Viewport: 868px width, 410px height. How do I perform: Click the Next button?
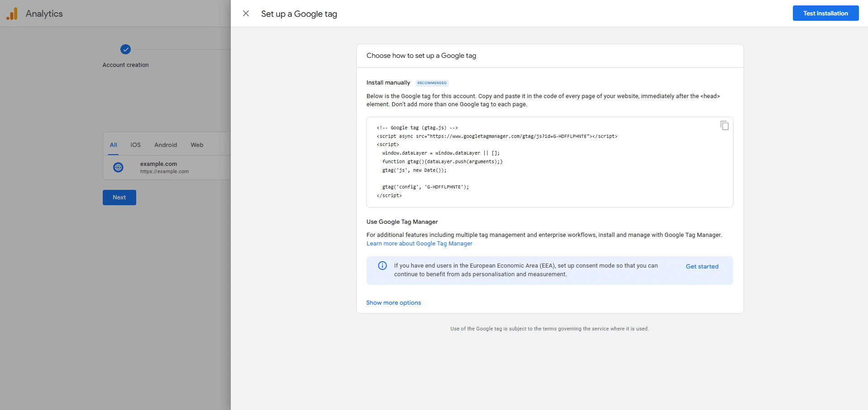pos(119,197)
